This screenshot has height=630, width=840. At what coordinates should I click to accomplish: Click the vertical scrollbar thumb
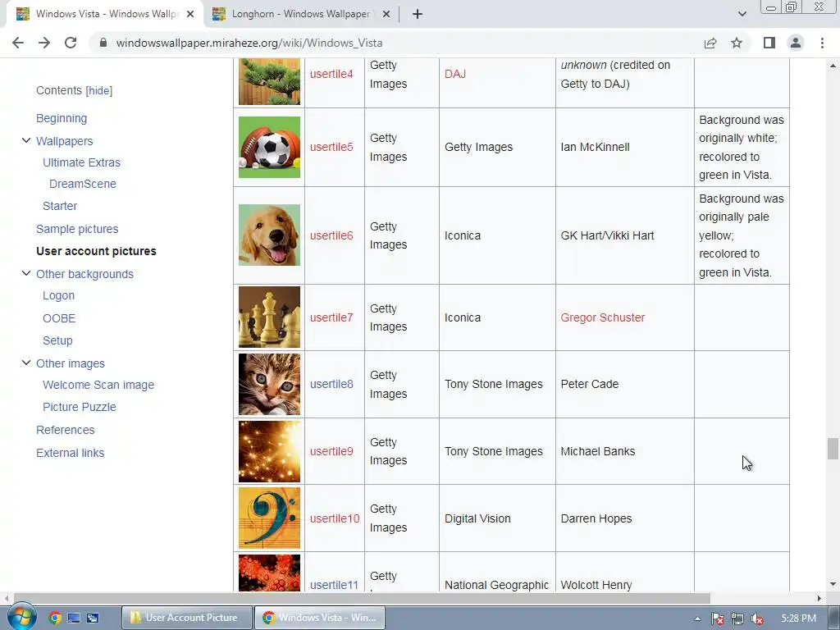833,449
